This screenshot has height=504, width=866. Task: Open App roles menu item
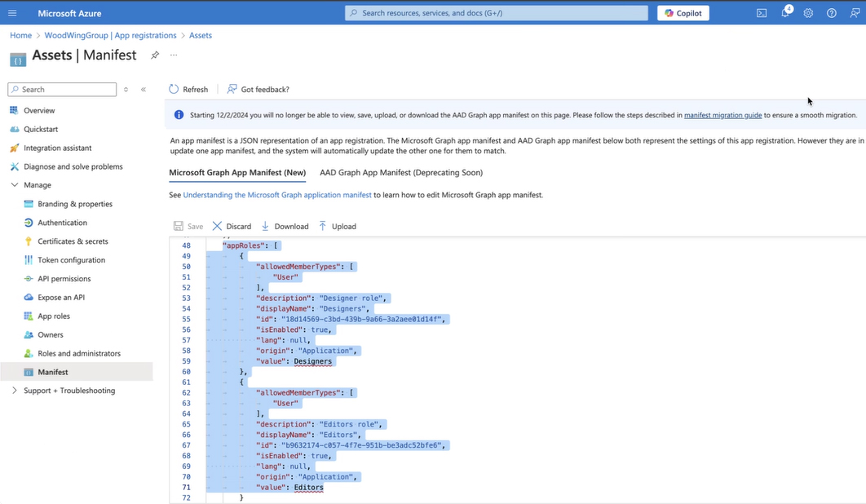pyautogui.click(x=54, y=316)
